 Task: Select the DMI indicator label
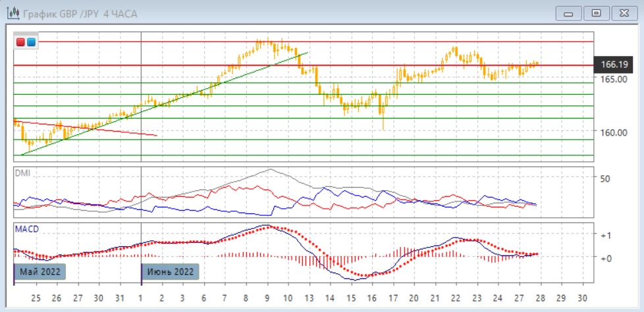click(24, 172)
